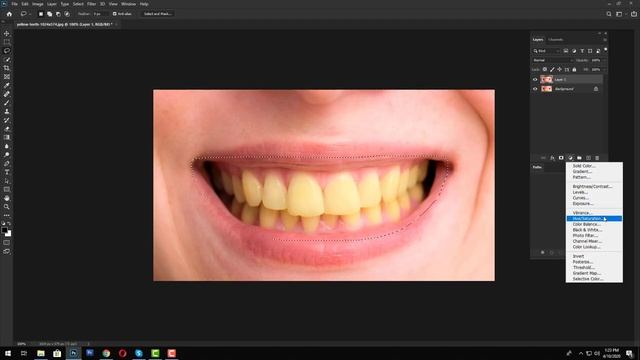
Task: Open the blend mode Normal dropdown
Action: pyautogui.click(x=553, y=60)
